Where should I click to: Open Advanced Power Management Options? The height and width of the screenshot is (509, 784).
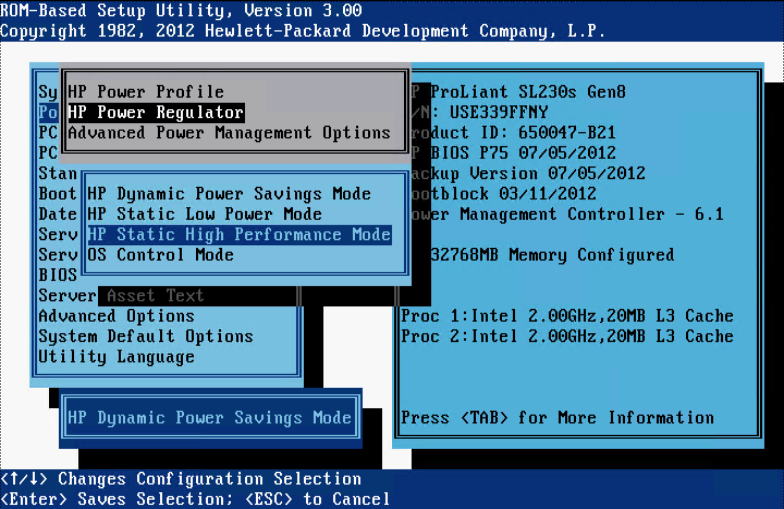pos(229,133)
